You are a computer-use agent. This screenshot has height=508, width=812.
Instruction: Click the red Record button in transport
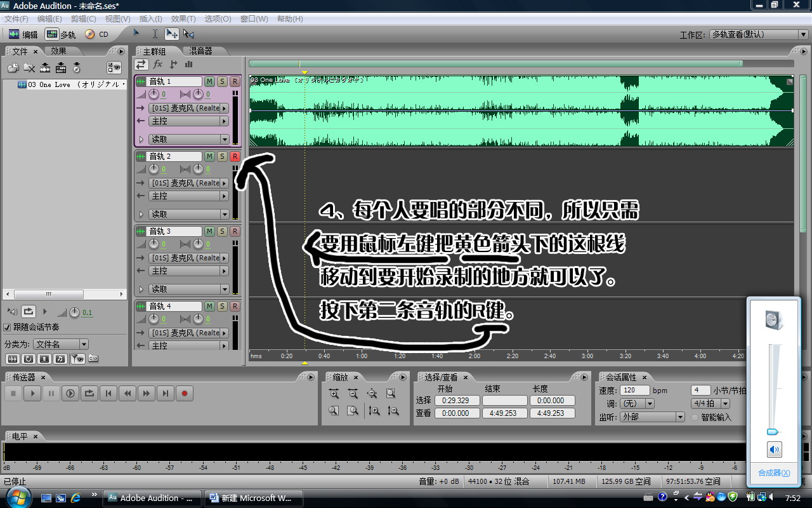(185, 394)
